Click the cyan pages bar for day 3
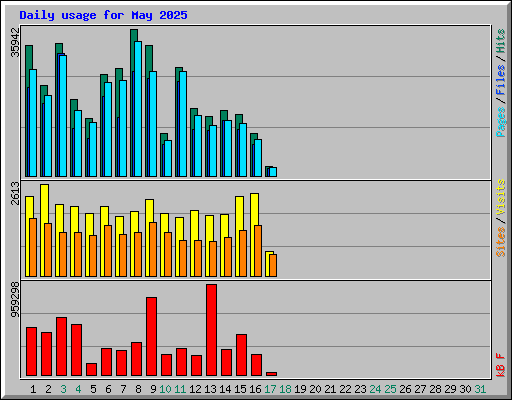Image resolution: width=512 pixels, height=400 pixels. coord(63,116)
